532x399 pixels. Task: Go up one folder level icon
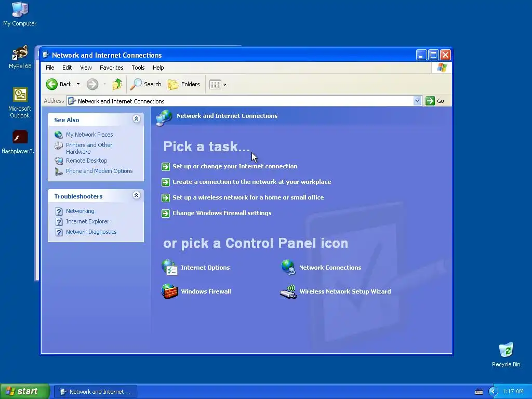click(x=117, y=84)
